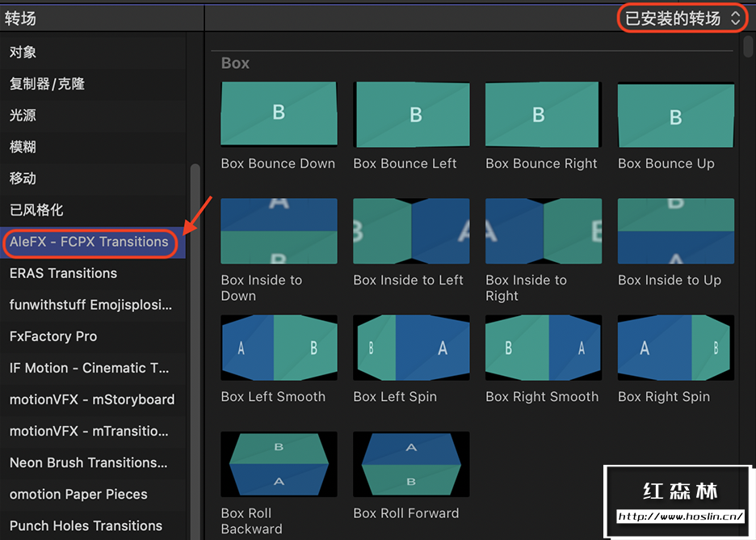The height and width of the screenshot is (540, 756).
Task: Click the Box Inside to Left preview
Action: 411,230
